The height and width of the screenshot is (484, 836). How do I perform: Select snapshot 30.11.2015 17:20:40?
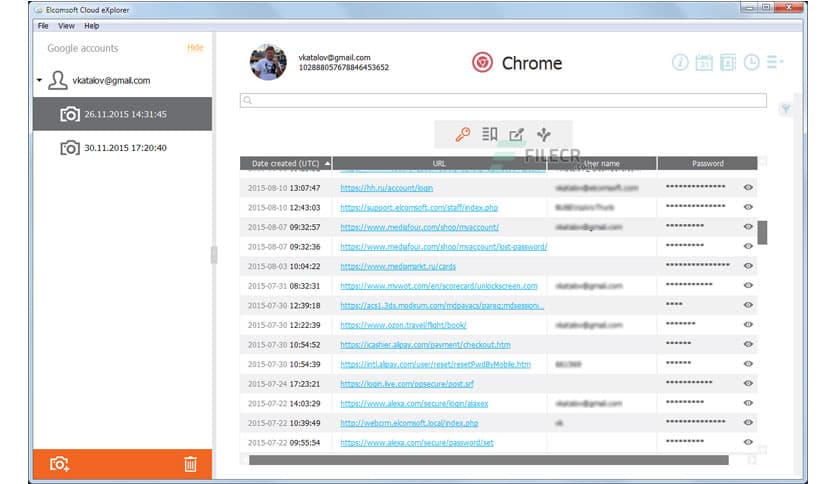(x=123, y=148)
